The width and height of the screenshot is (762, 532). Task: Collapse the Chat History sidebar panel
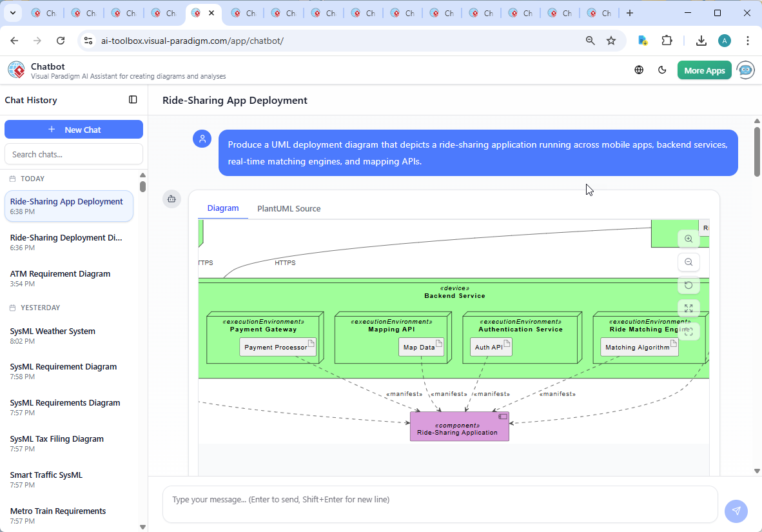click(133, 99)
